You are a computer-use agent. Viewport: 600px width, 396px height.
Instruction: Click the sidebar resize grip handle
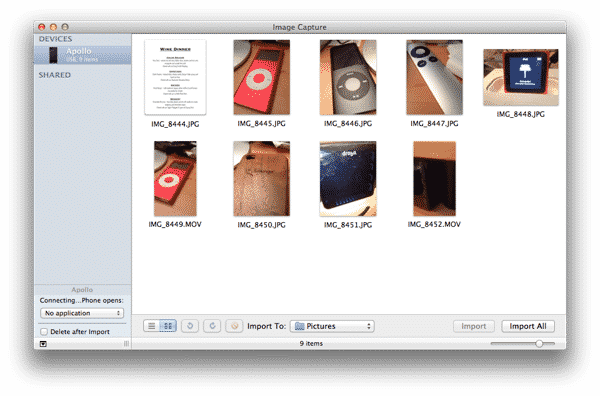[x=126, y=344]
